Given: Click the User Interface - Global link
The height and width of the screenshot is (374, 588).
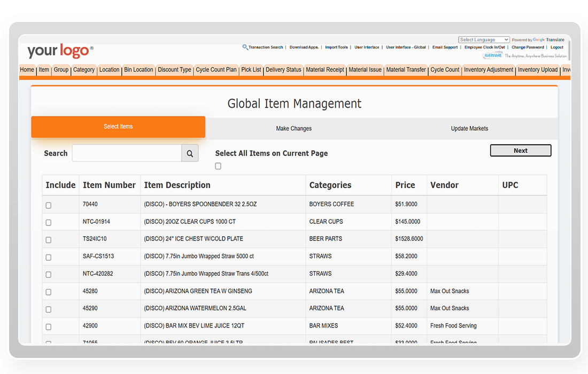Looking at the screenshot, I should point(406,47).
